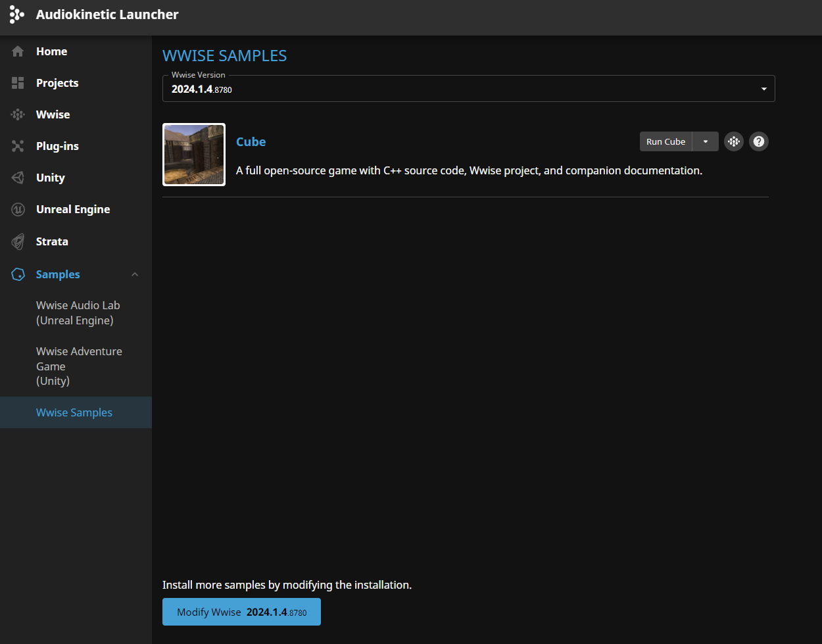The width and height of the screenshot is (822, 644).
Task: Open the Home page icon in sidebar
Action: click(x=18, y=51)
